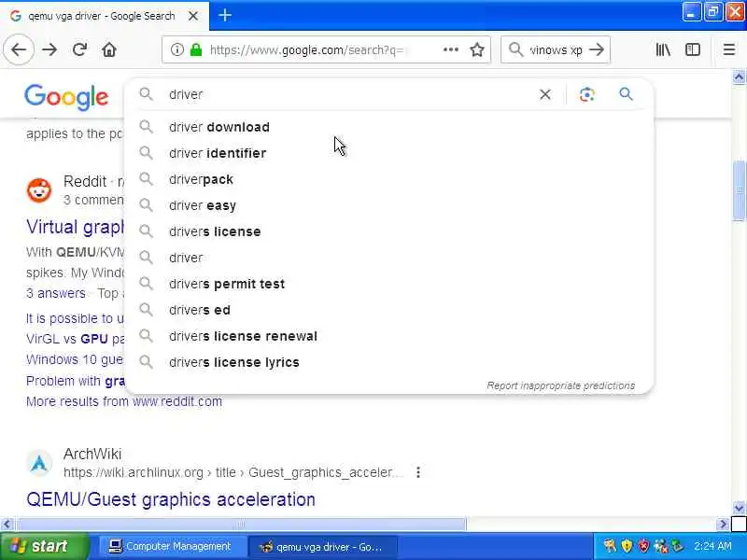Open the Firefox home page
Image resolution: width=747 pixels, height=560 pixels.
(x=109, y=49)
